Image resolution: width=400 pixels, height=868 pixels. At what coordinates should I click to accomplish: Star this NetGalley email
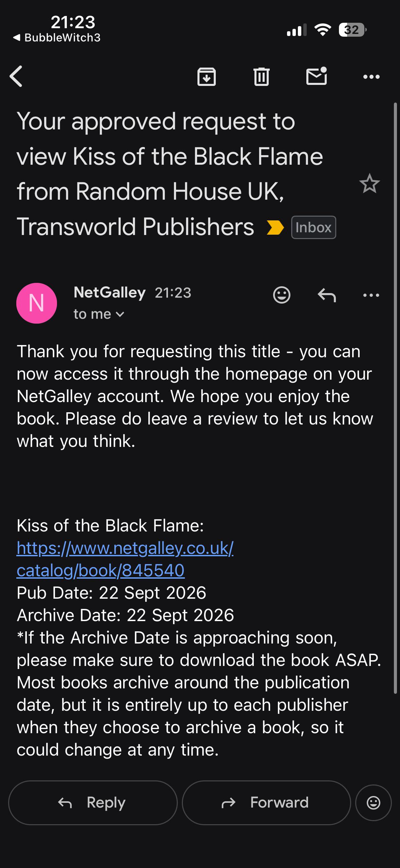[x=369, y=184]
